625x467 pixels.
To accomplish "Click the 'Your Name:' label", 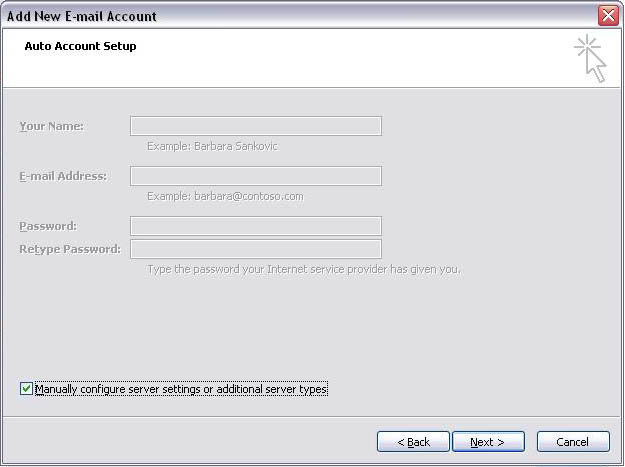I will pyautogui.click(x=52, y=126).
